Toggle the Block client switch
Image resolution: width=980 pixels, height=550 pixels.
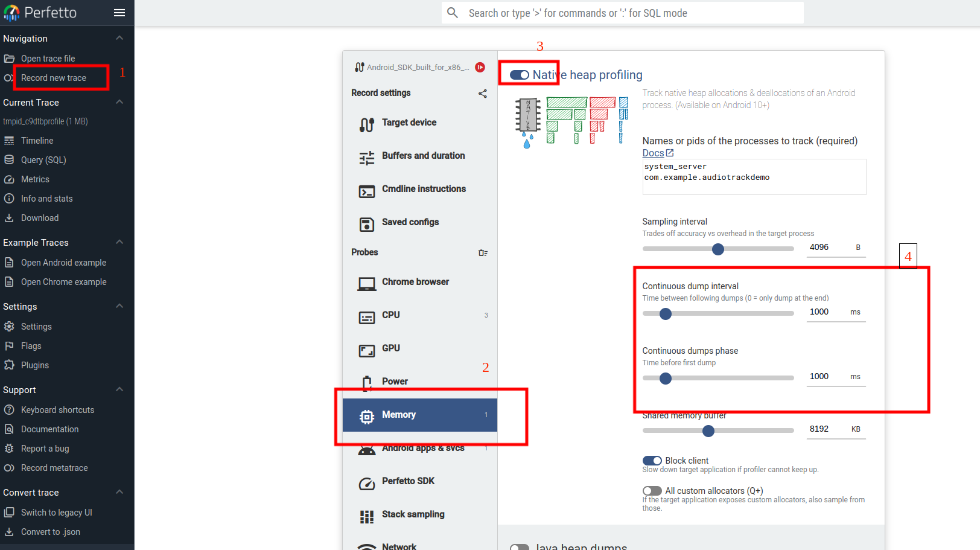pos(652,461)
